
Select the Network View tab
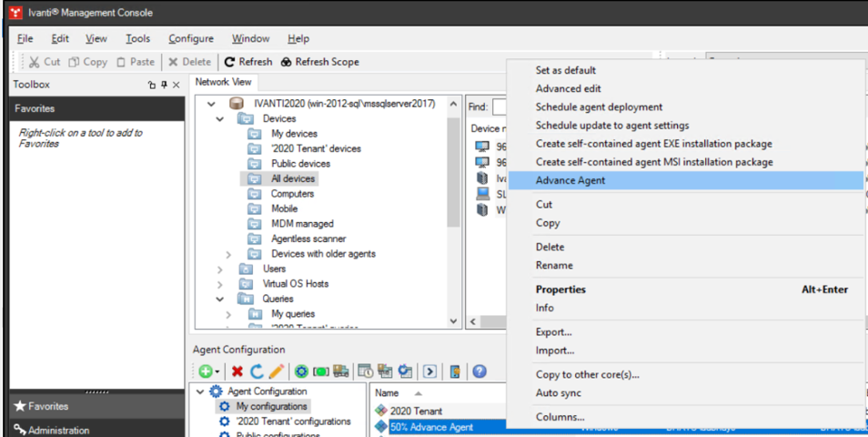223,82
